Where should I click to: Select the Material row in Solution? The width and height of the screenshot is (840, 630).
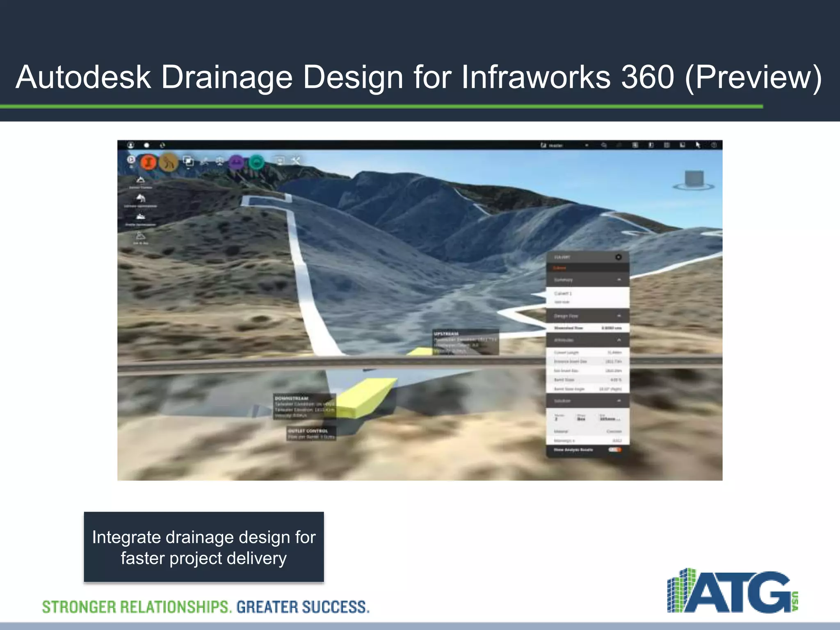point(587,431)
